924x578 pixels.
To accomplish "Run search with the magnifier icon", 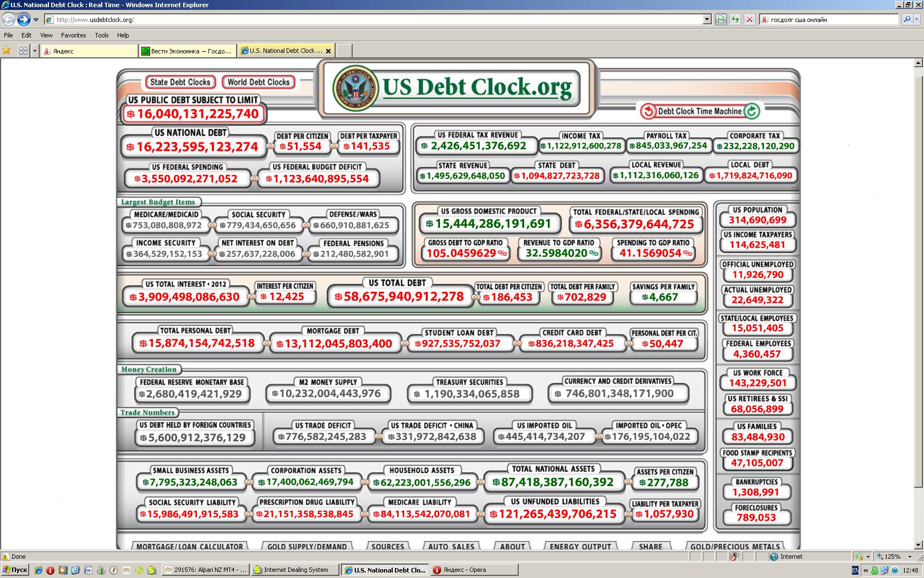I will click(907, 20).
